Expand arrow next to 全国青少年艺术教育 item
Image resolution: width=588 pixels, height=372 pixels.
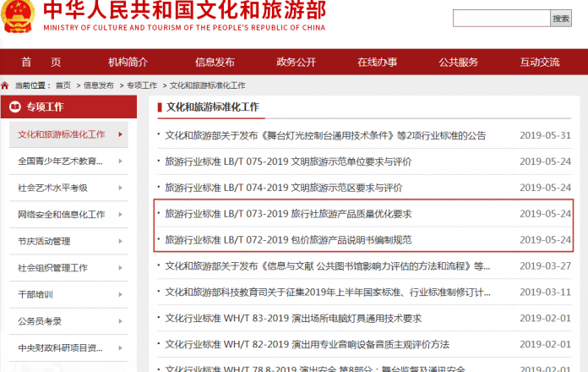[122, 161]
